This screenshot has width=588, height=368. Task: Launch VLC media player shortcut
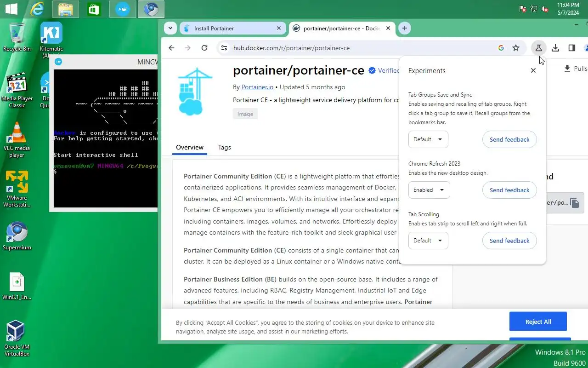coord(17,140)
